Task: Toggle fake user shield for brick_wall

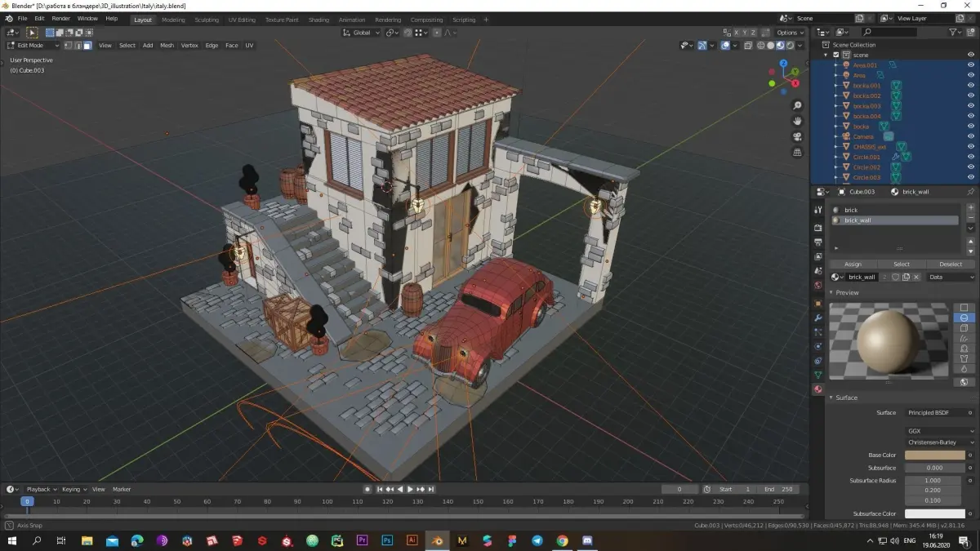Action: click(895, 277)
